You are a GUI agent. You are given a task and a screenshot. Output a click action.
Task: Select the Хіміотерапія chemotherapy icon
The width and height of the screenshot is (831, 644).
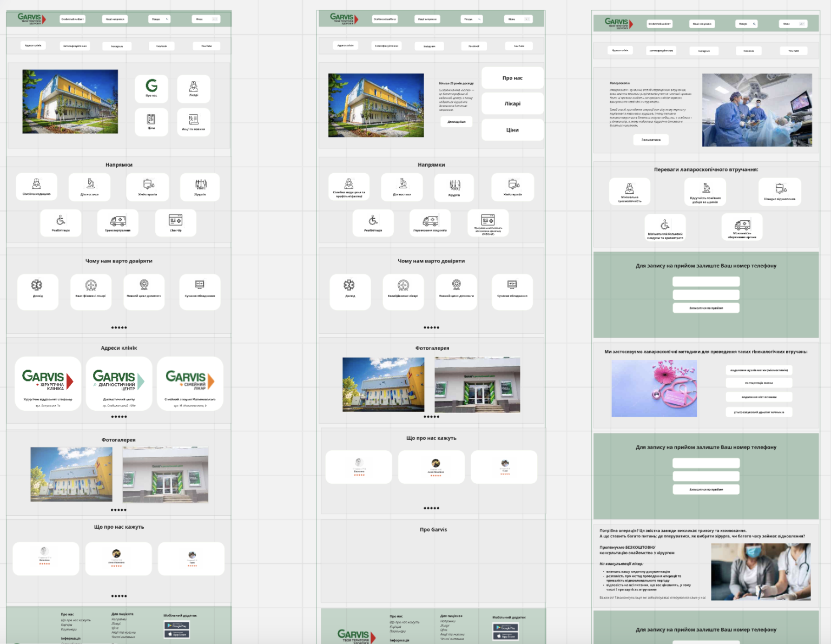click(147, 184)
